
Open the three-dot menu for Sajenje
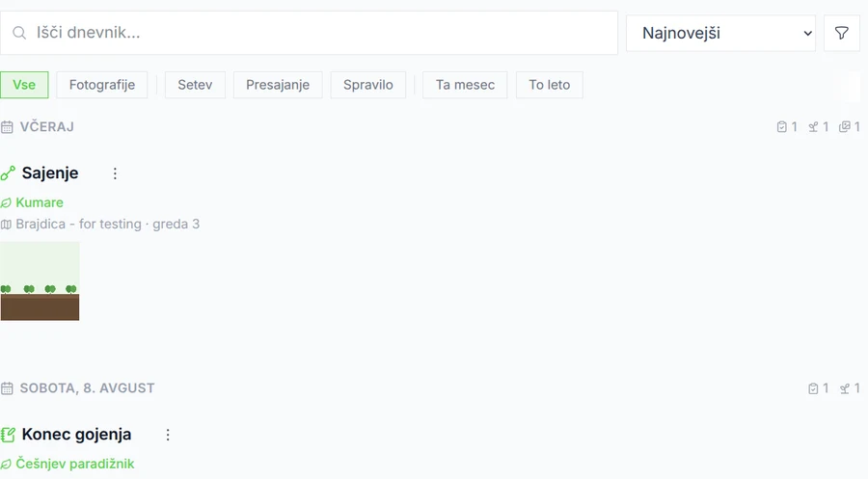115,173
